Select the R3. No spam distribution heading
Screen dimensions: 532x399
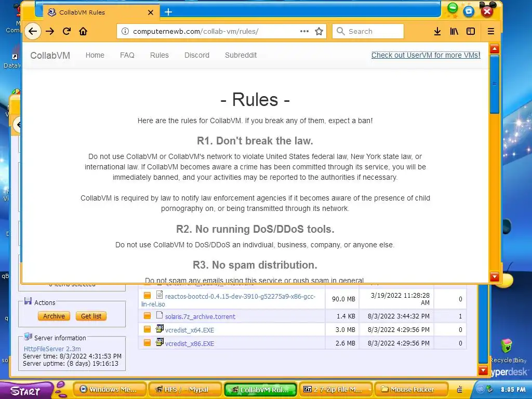(255, 265)
